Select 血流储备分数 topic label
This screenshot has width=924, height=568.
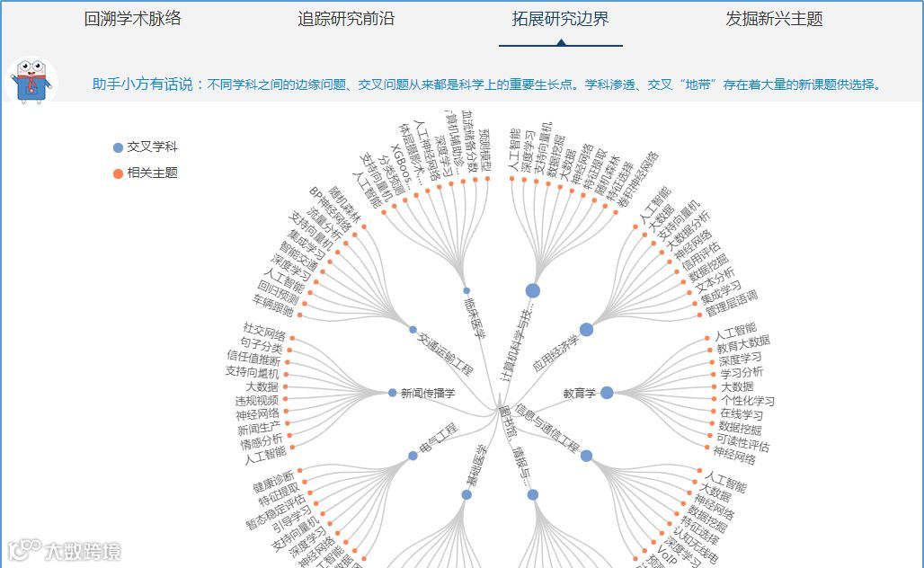(470, 141)
